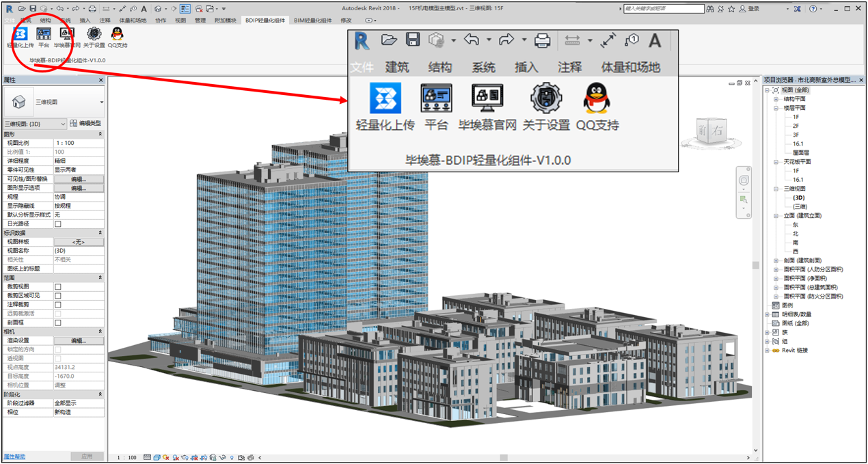Open the 三维视图 type selector dropdown
The image size is (868, 464).
pos(101,103)
